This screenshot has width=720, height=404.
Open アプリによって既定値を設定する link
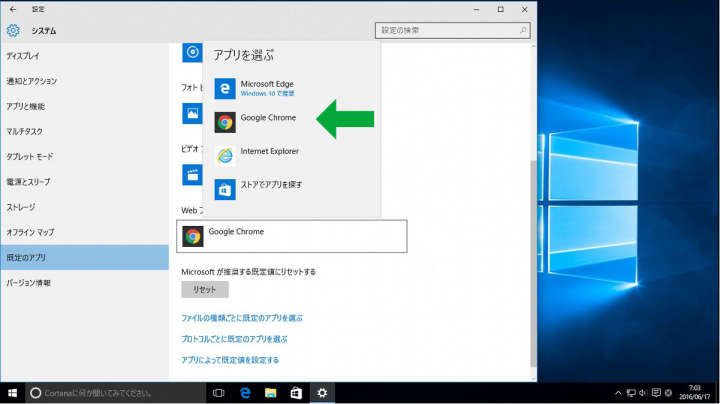point(230,360)
